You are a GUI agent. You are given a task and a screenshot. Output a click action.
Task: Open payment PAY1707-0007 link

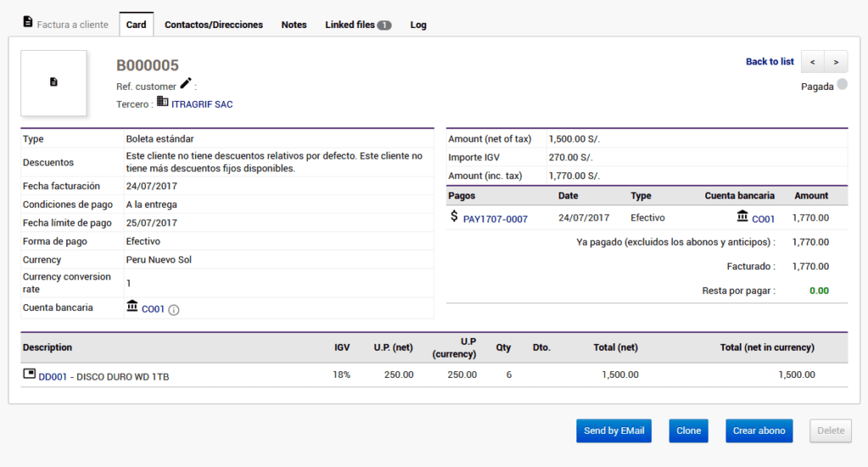pos(495,220)
